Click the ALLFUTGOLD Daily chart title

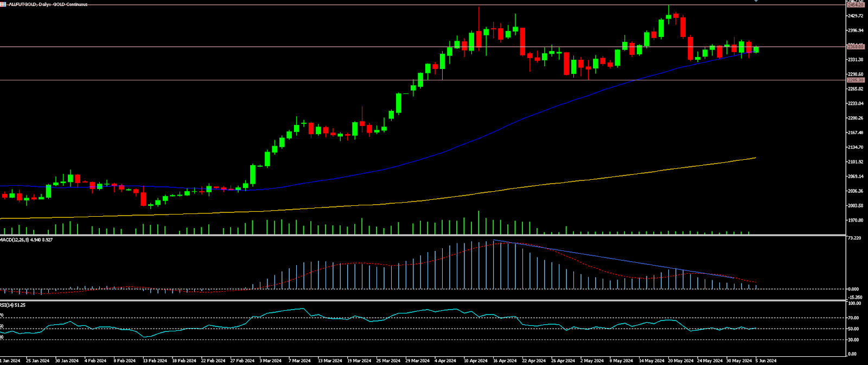[48, 4]
